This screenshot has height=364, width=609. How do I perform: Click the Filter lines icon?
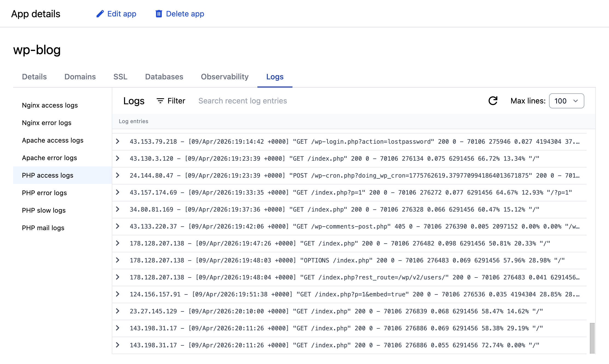[160, 101]
